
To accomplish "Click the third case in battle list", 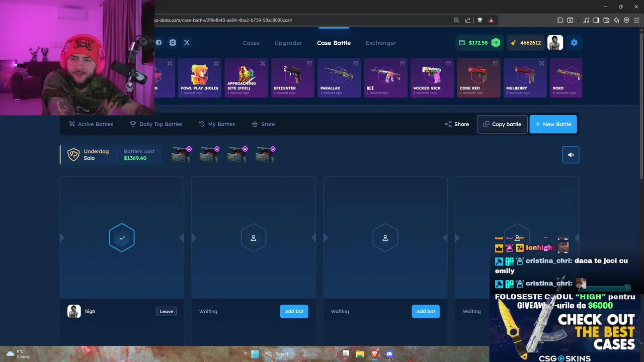I will tap(237, 155).
